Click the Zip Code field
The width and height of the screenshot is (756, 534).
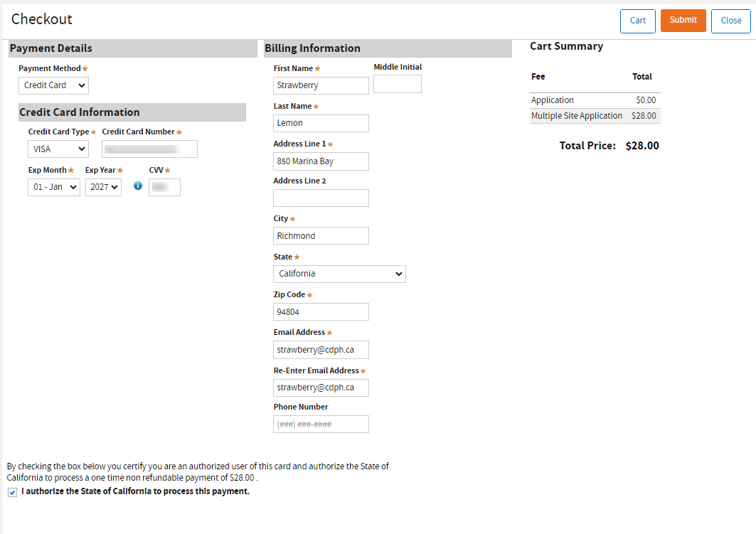[321, 312]
